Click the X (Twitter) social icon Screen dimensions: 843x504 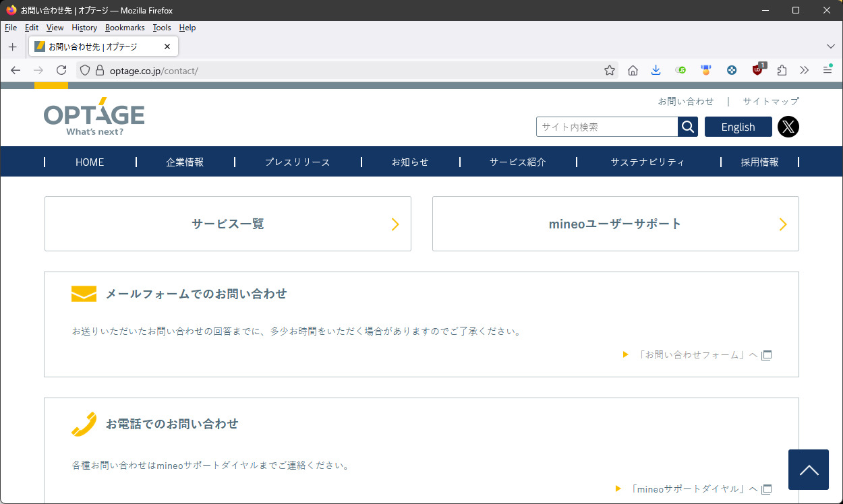coord(788,127)
